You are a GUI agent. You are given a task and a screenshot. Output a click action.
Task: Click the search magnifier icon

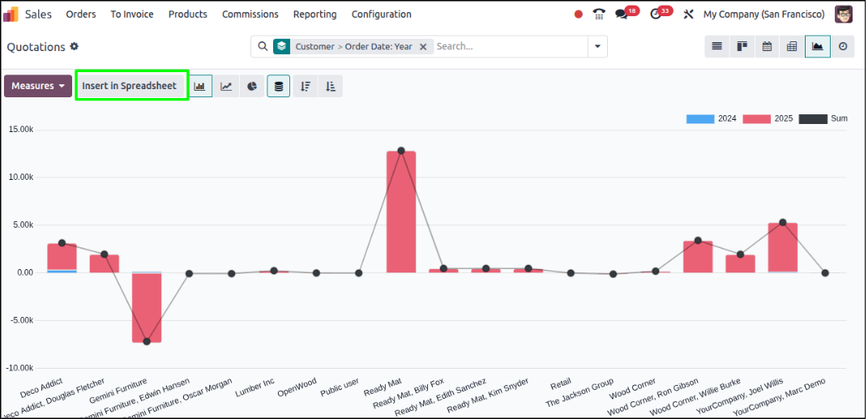263,46
